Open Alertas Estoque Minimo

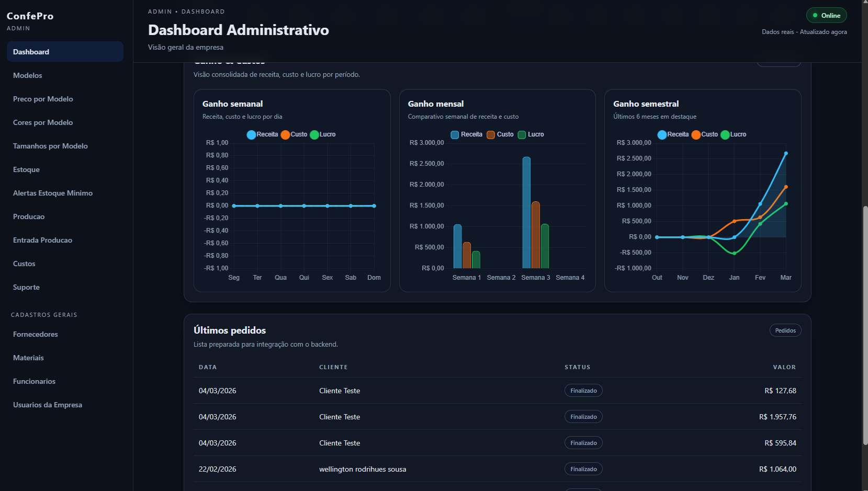pos(65,193)
